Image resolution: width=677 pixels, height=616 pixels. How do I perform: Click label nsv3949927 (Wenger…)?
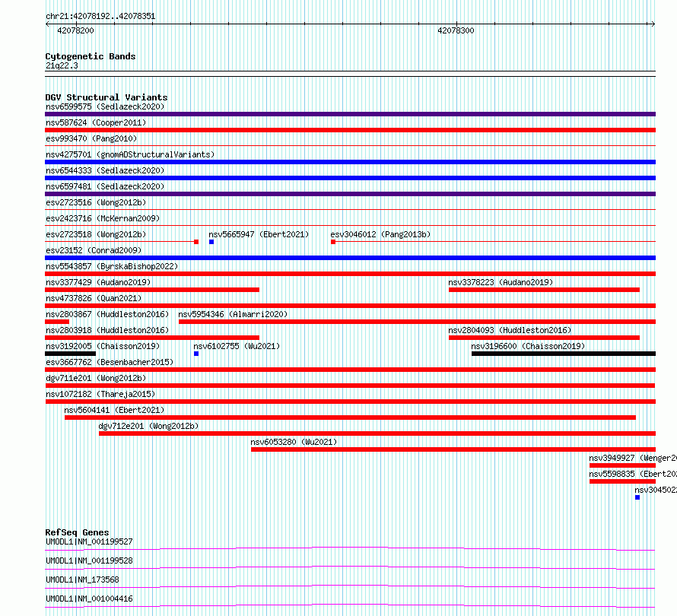click(x=633, y=458)
